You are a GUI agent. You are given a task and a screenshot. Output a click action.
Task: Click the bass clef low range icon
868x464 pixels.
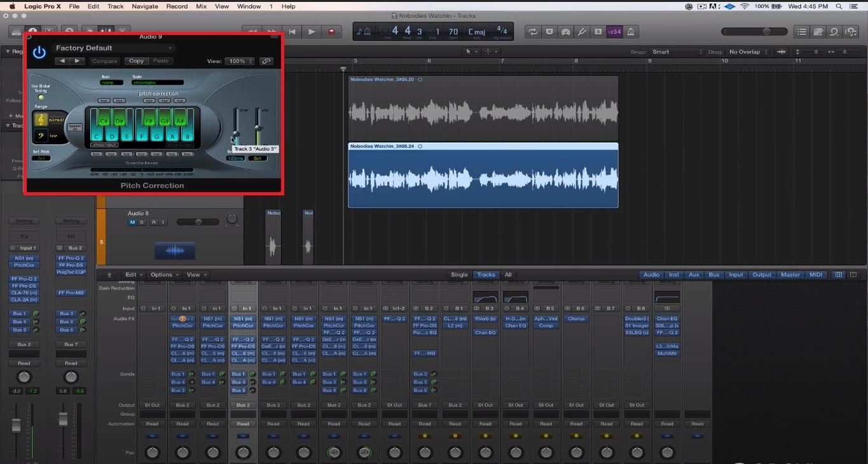tap(42, 135)
